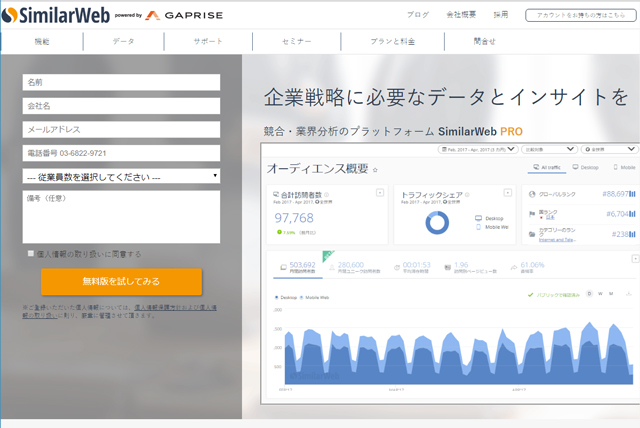Select the M monthly granularity button
This screenshot has width=640, height=428.
coord(611,293)
